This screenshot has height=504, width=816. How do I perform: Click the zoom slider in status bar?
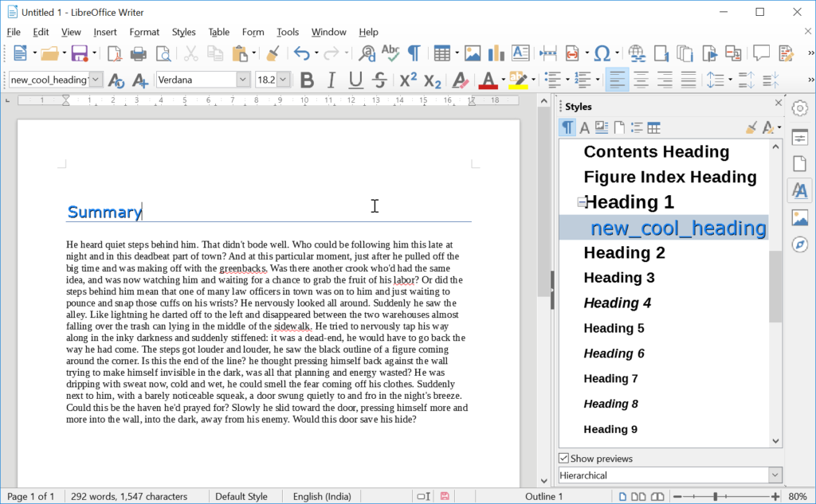click(715, 497)
